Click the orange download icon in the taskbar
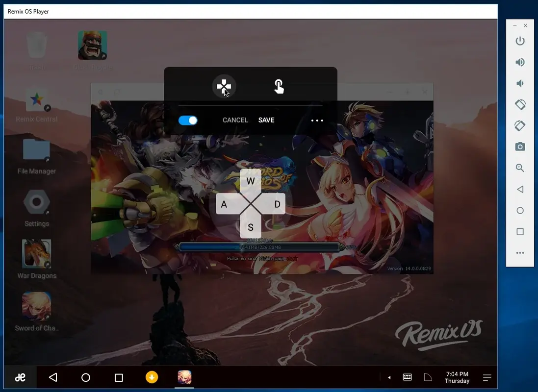 point(152,377)
